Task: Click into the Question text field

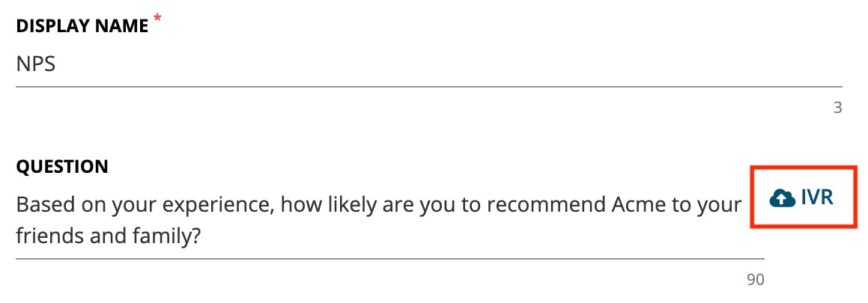Action: pos(389,221)
